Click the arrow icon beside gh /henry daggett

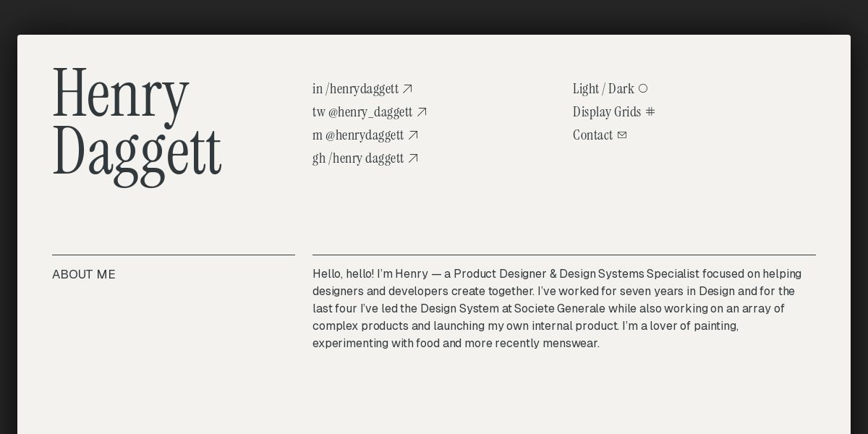pos(413,158)
